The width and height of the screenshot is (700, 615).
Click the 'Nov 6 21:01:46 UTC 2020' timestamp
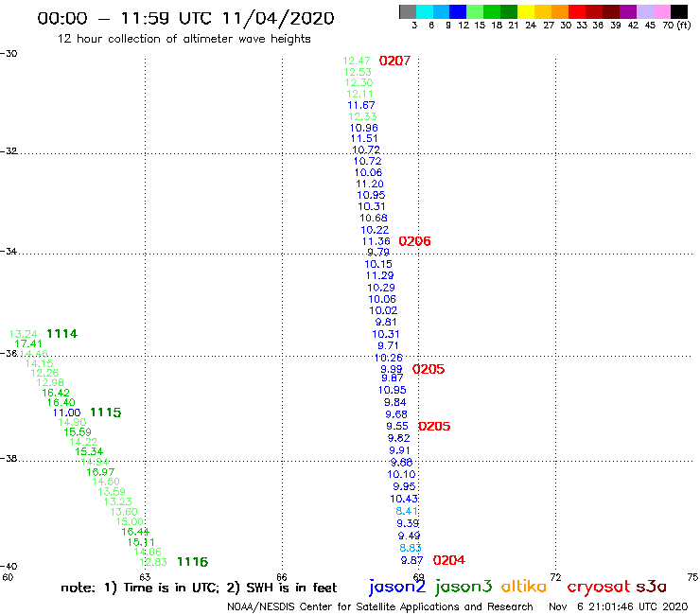coord(619,606)
